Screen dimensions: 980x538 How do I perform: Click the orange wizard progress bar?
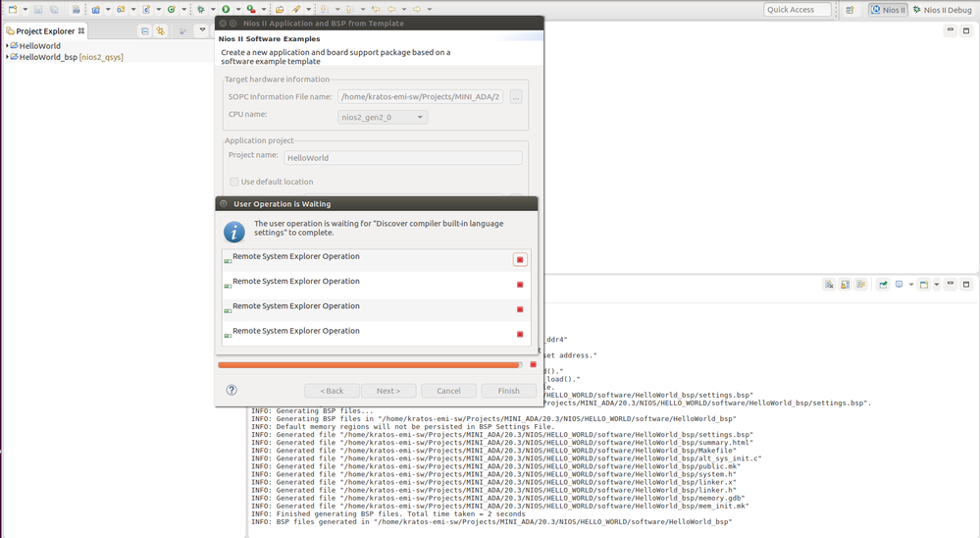tap(370, 364)
